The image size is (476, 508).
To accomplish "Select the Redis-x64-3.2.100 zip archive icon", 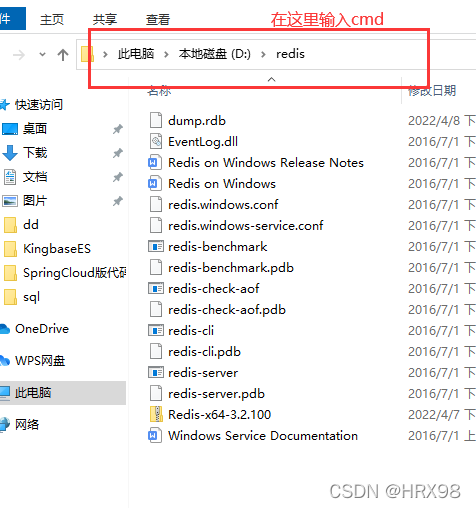I will tap(156, 414).
